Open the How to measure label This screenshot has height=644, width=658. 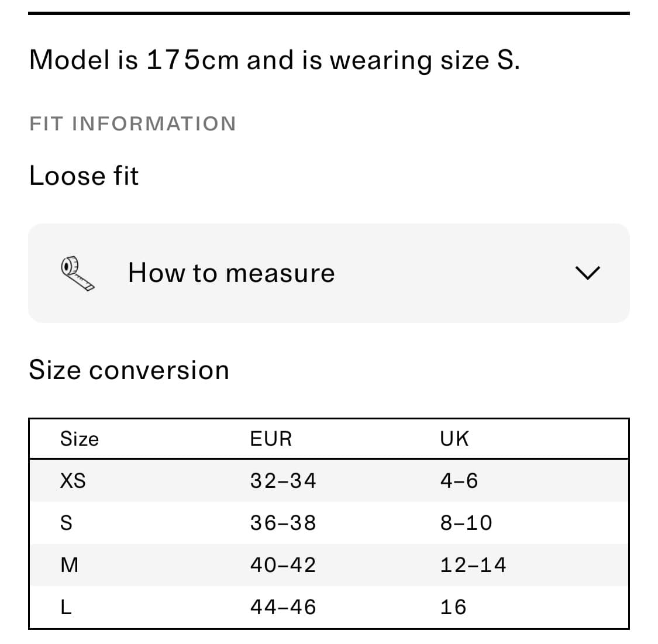tap(231, 273)
